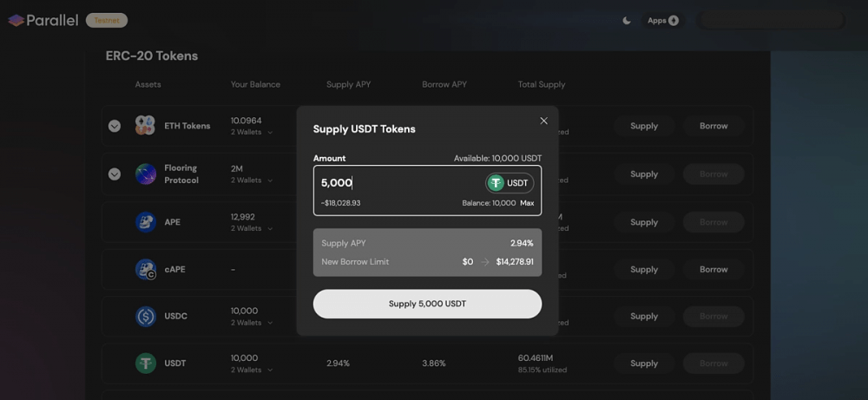The width and height of the screenshot is (868, 400).
Task: Close the Supply USDT Tokens dialog
Action: click(543, 121)
